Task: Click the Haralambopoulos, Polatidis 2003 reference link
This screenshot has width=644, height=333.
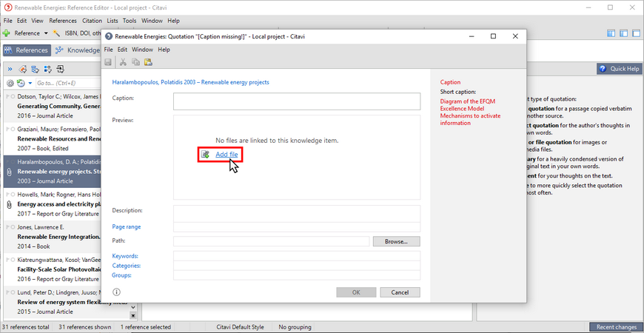Action: pyautogui.click(x=190, y=82)
